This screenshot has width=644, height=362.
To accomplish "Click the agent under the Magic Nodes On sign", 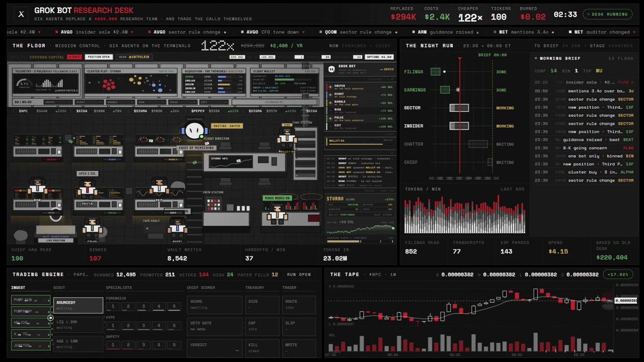I will coord(277,213).
